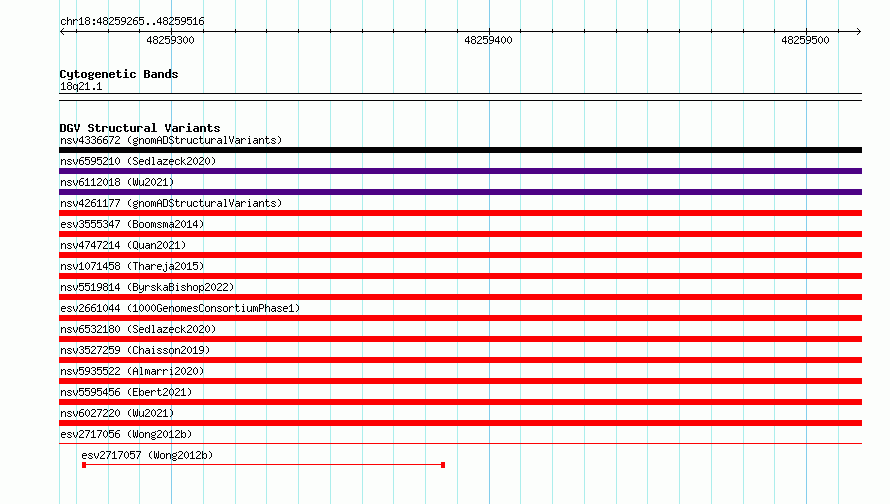Viewport: 890px width, 504px height.
Task: Open the nsv5519814 (ByrskaBishop2022) label
Action: coord(147,287)
